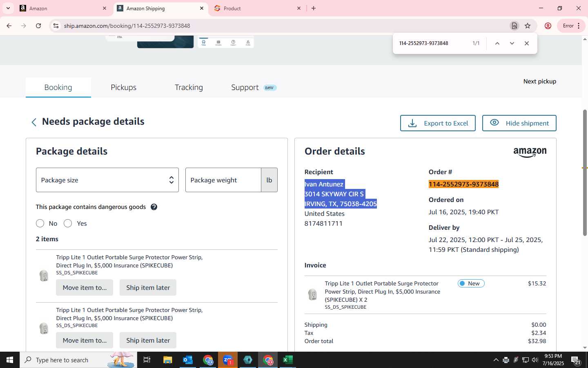Click the Package weight input field
This screenshot has height=368, width=588.
(223, 180)
